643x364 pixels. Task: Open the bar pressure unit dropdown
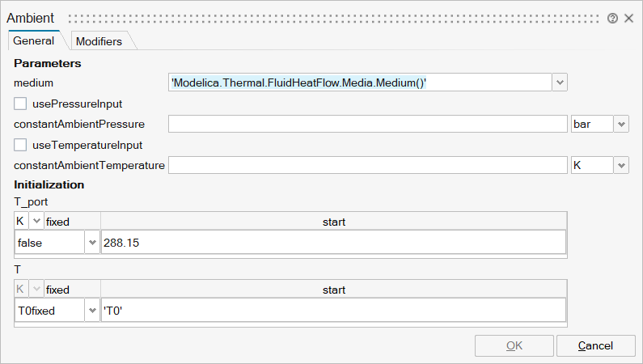pyautogui.click(x=621, y=124)
